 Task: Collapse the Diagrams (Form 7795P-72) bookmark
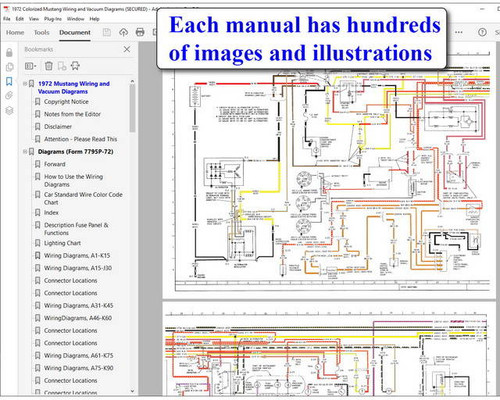point(25,152)
